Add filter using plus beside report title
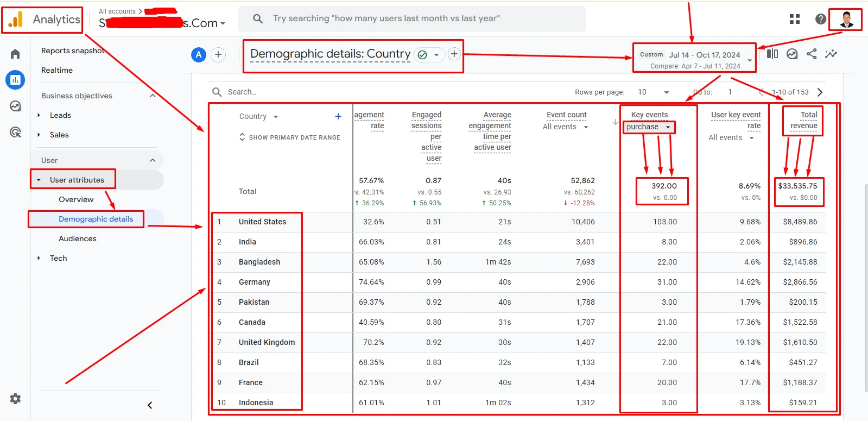Screen dimensions: 868x421 coord(454,54)
